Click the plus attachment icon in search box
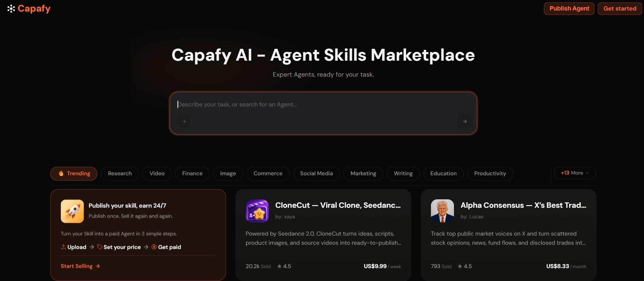Screen dimensions: 644x281 184,121
